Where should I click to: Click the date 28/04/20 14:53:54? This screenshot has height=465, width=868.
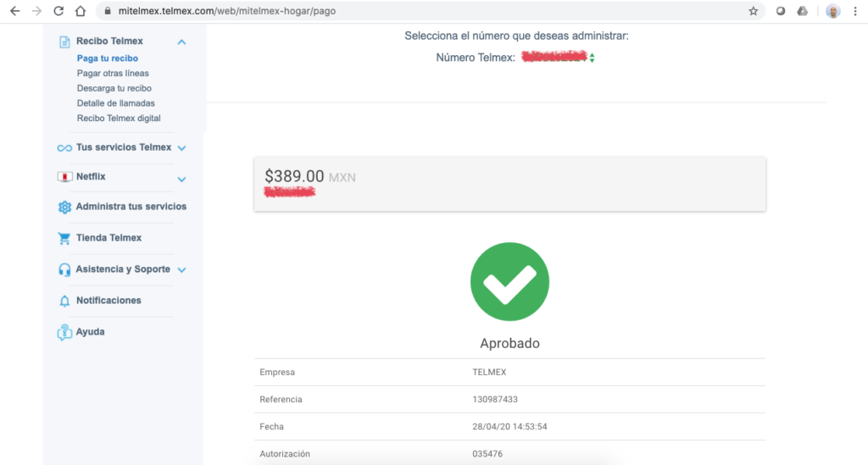pyautogui.click(x=509, y=426)
